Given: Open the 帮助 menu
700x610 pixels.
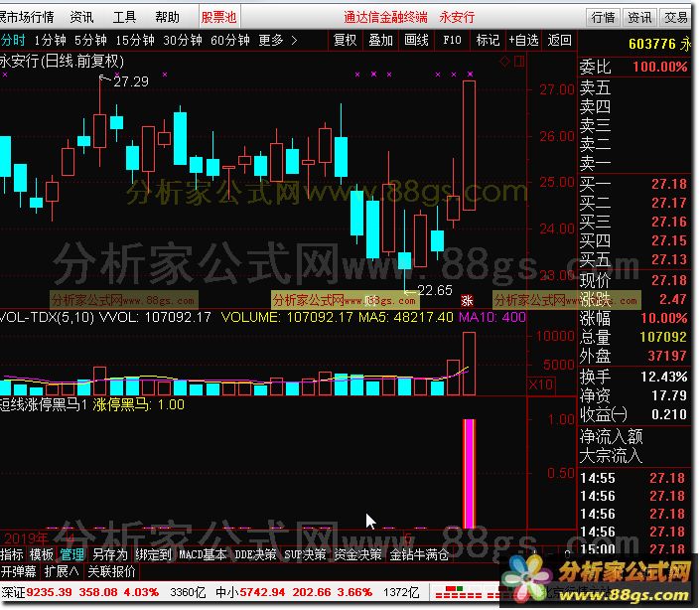Looking at the screenshot, I should (x=168, y=17).
